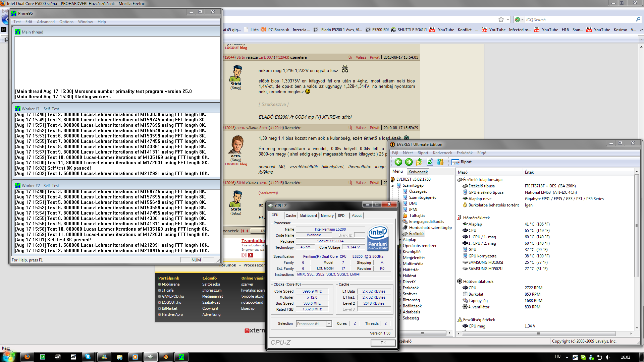The width and height of the screenshot is (644, 362).
Task: Click the Feszültség értékek warning icon
Action: point(460,320)
